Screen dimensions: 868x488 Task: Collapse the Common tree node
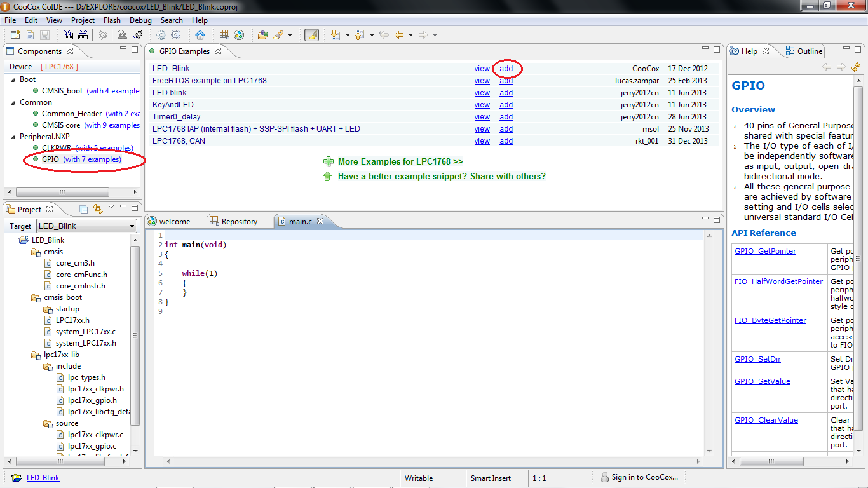[13, 102]
